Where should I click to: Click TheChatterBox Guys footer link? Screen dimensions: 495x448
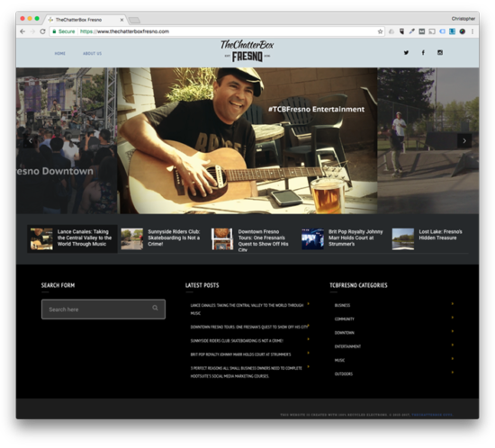432,415
